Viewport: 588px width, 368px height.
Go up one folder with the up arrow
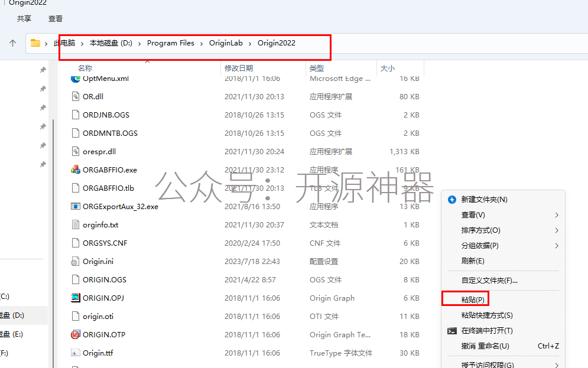13,43
